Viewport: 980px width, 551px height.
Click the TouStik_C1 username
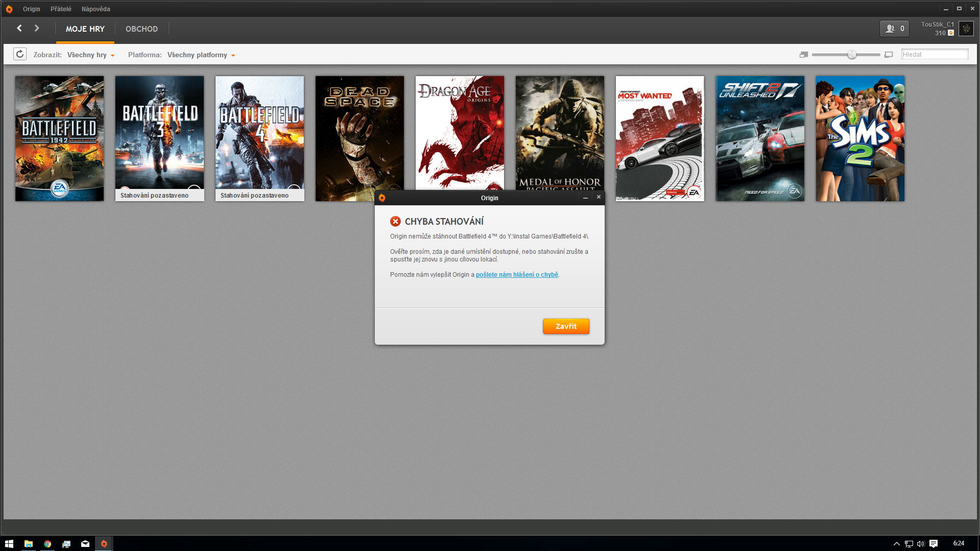(x=938, y=25)
